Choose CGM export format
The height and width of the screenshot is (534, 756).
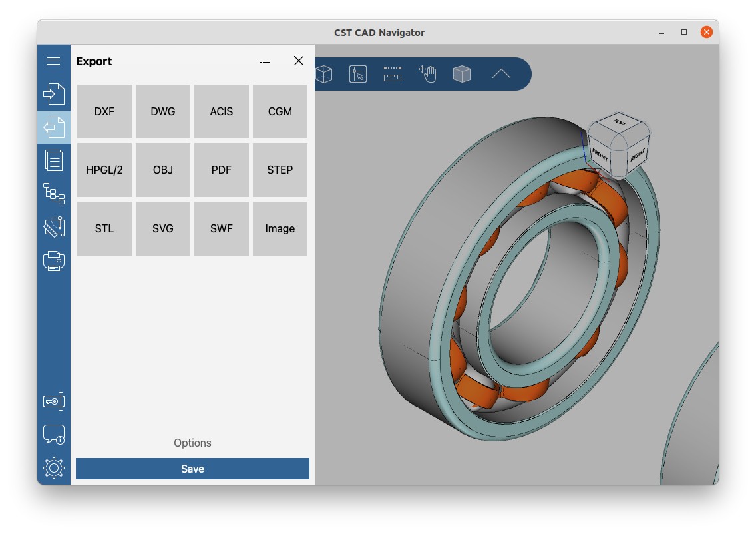click(x=280, y=111)
